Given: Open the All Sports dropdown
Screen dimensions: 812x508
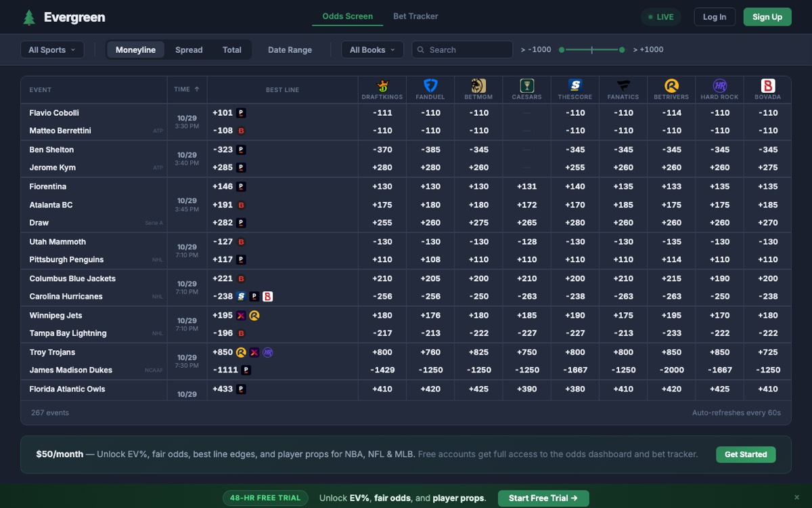Looking at the screenshot, I should click(x=52, y=49).
